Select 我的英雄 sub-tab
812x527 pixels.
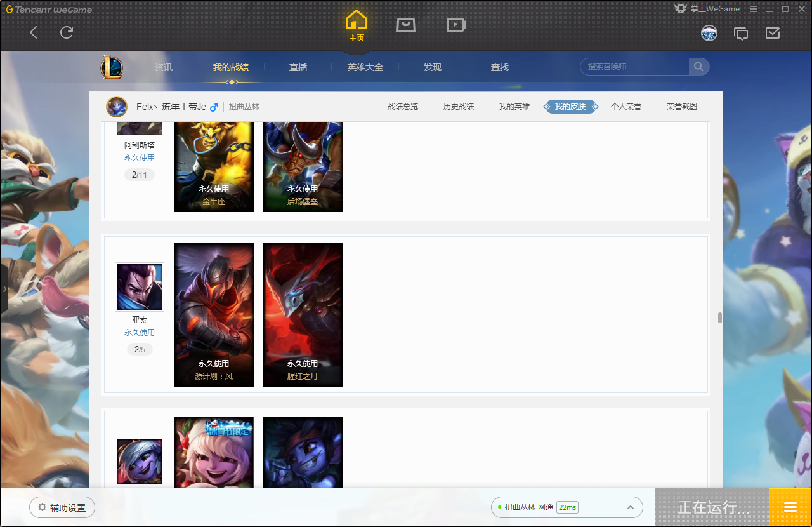click(514, 107)
